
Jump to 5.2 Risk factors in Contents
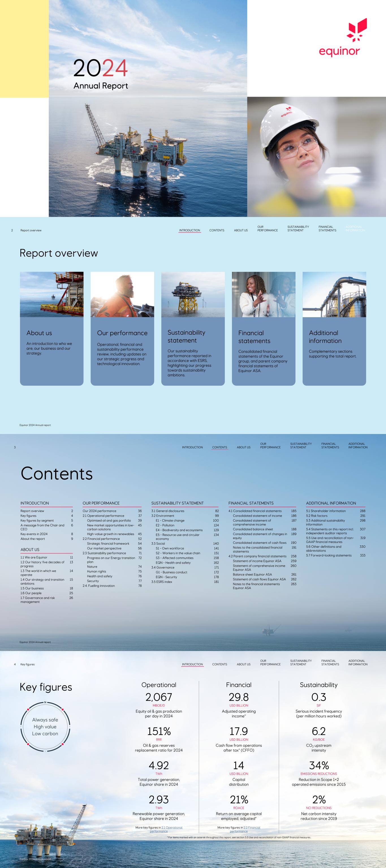coord(317,515)
